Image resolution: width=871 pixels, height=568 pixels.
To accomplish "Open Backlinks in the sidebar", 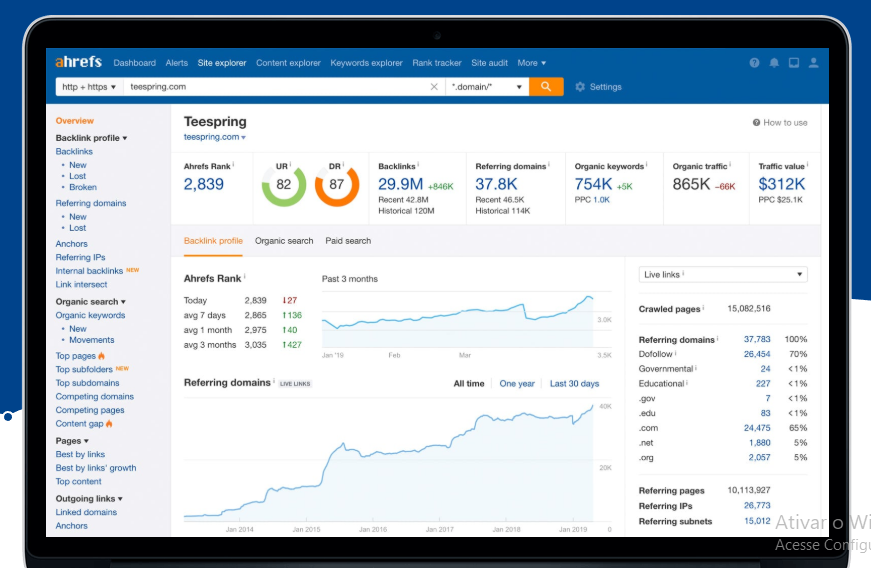I will (74, 151).
